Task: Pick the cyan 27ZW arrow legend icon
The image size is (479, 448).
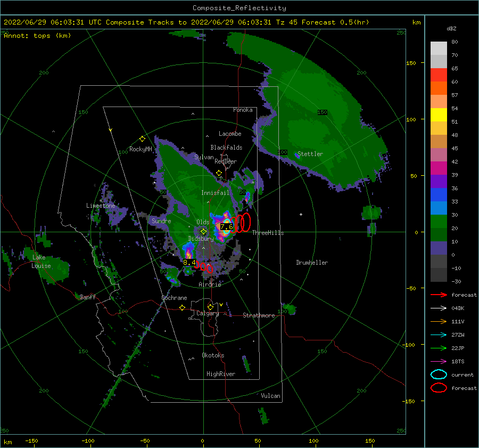Action: click(439, 335)
